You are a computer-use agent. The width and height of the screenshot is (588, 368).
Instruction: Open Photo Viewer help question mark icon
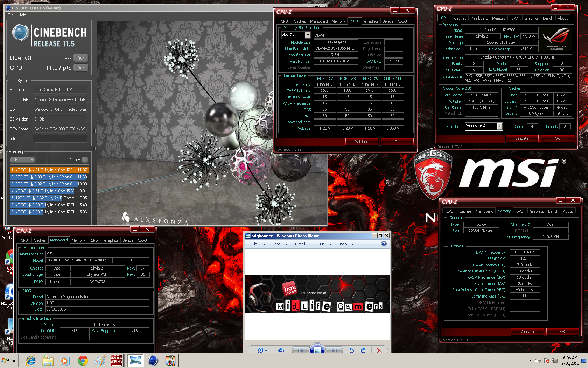(384, 244)
